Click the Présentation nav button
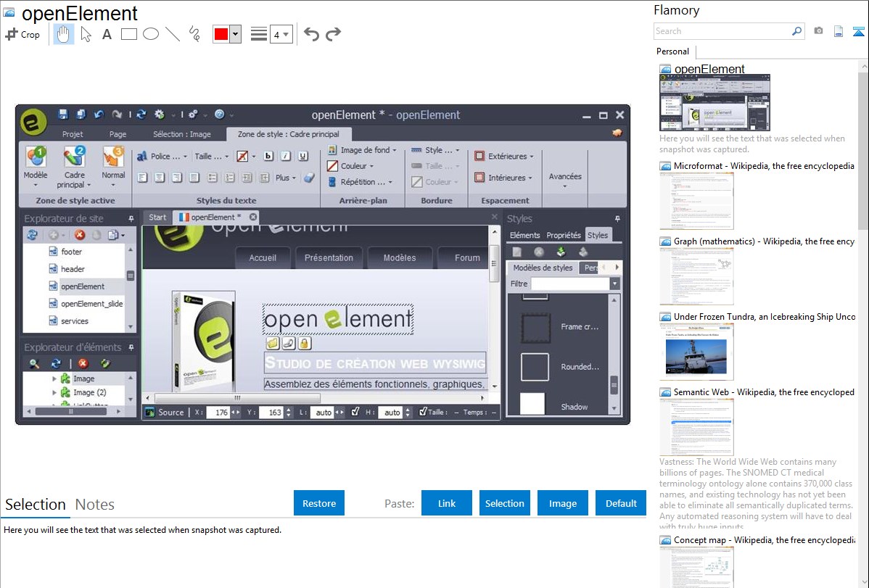The height and width of the screenshot is (588, 869). (329, 257)
